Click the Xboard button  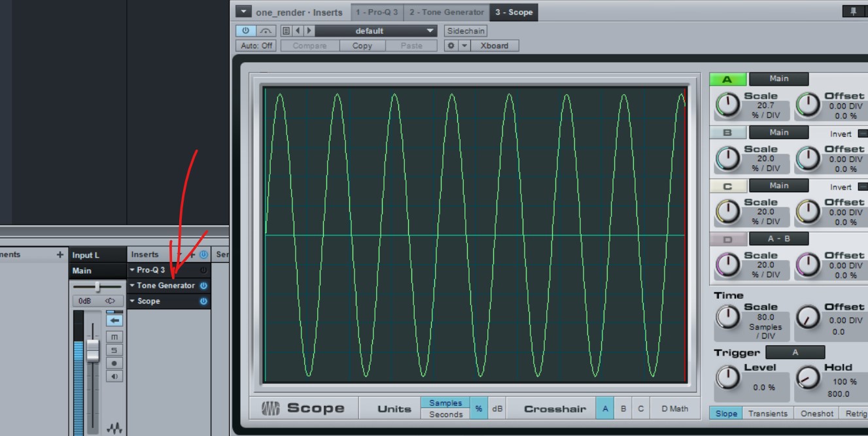click(495, 46)
